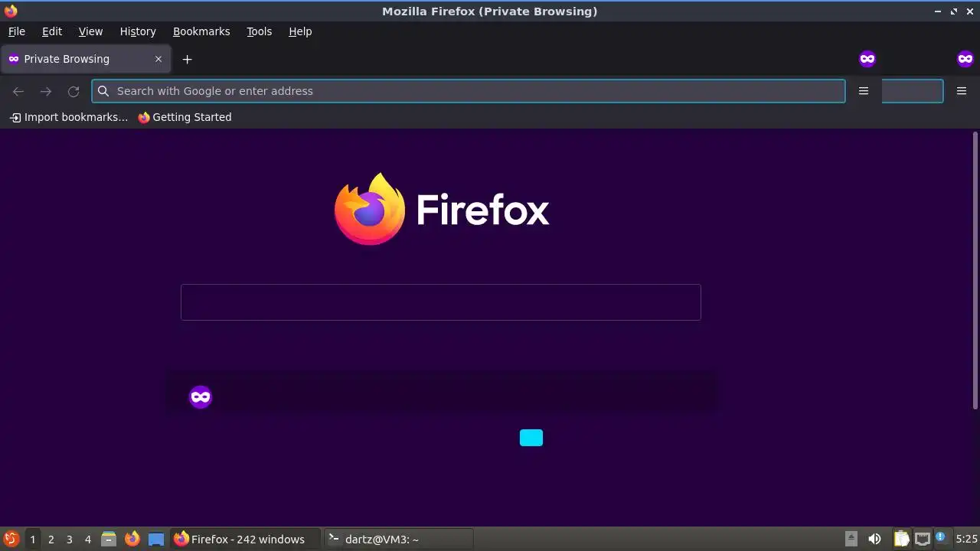Launch Firefox from the taskbar launcher icon
The width and height of the screenshot is (980, 551).
point(132,539)
